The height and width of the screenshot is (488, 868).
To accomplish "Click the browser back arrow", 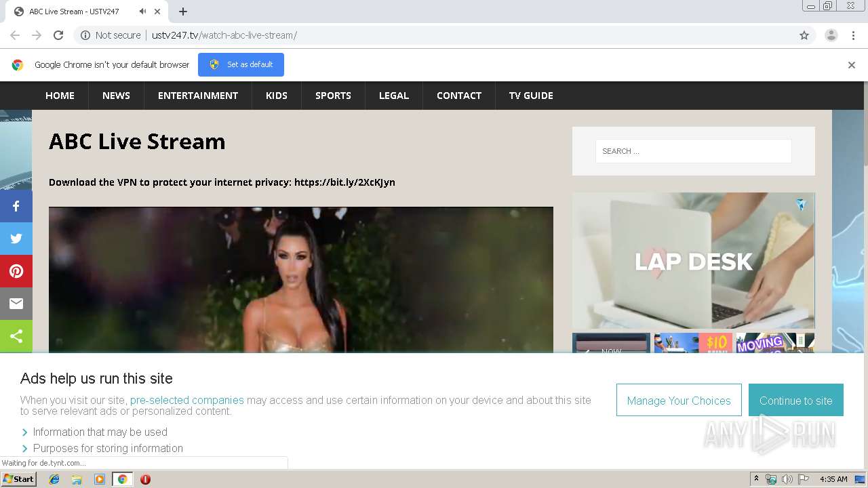I will pos(15,35).
